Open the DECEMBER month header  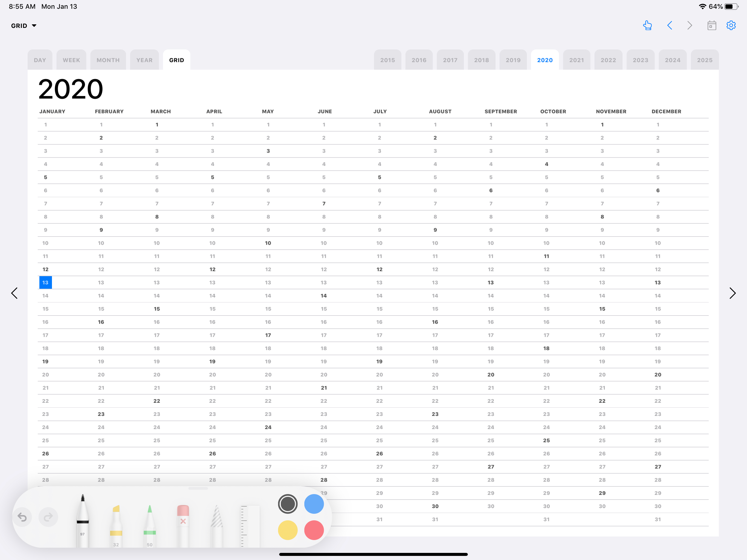pyautogui.click(x=666, y=112)
